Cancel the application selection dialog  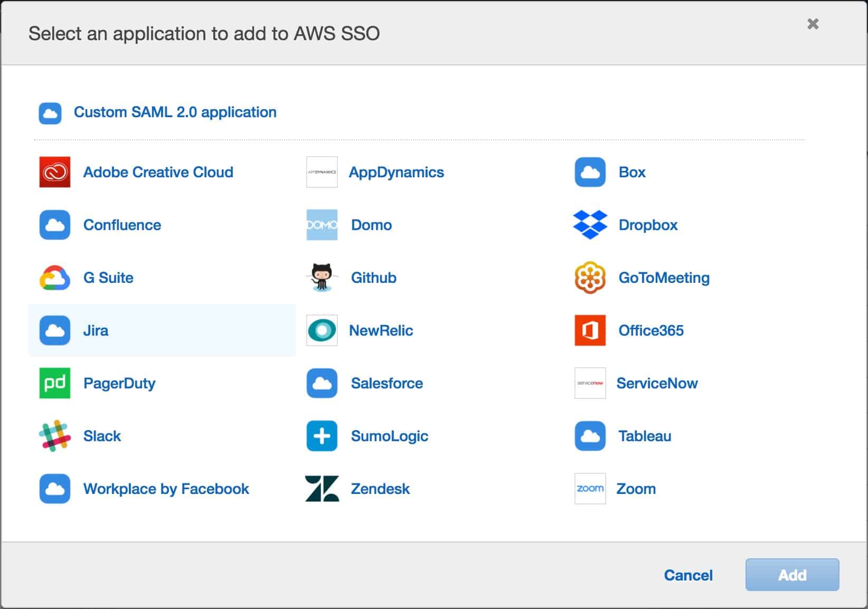[688, 575]
